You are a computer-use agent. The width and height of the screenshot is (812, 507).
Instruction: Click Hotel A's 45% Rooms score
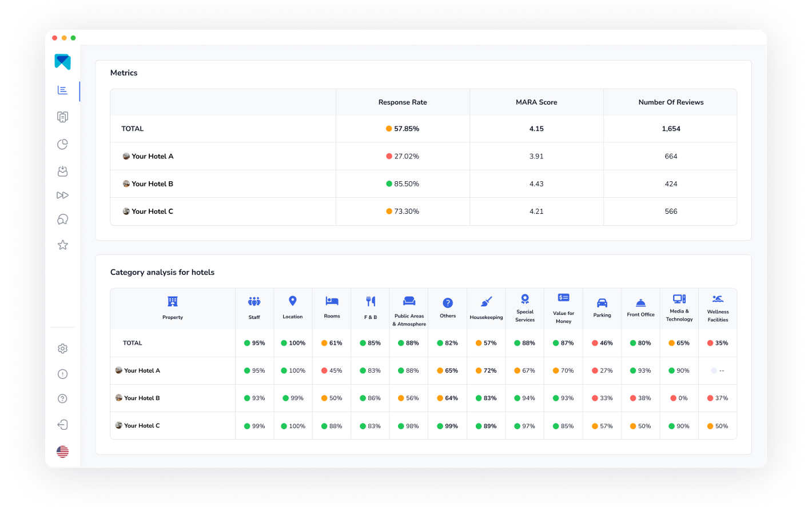[x=336, y=370]
